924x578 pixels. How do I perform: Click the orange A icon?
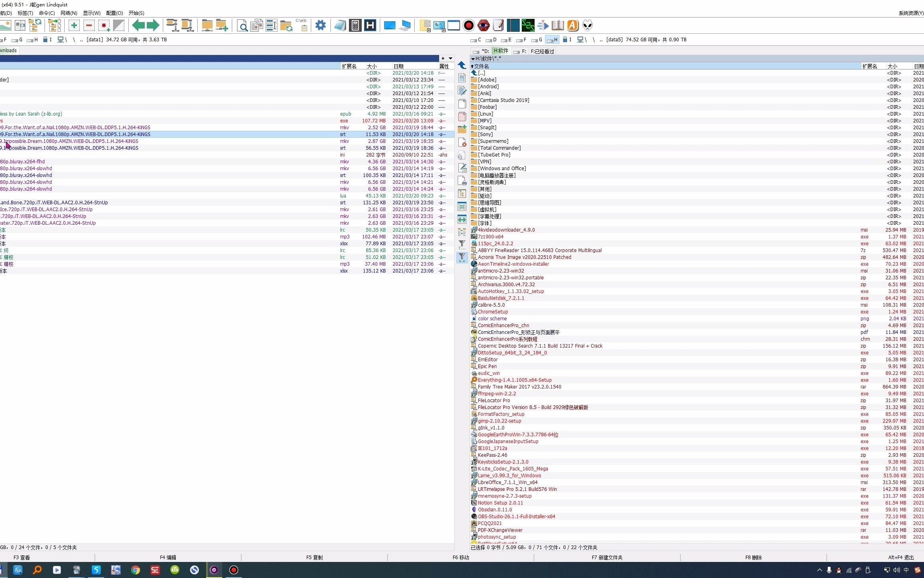(x=573, y=25)
